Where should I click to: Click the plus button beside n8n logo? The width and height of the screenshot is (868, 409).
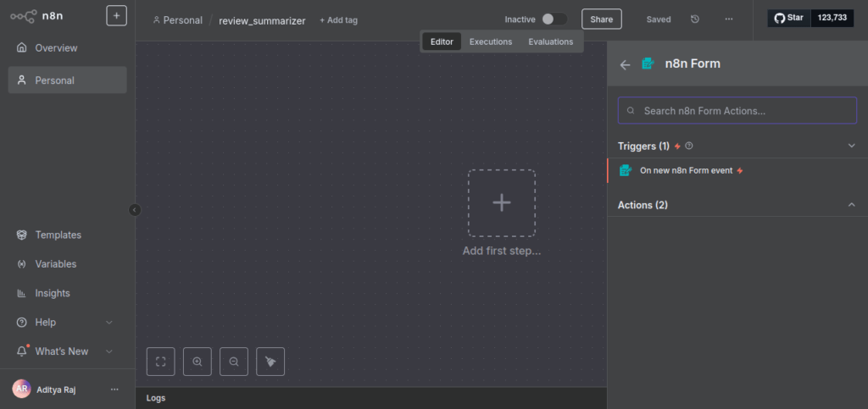click(x=116, y=15)
